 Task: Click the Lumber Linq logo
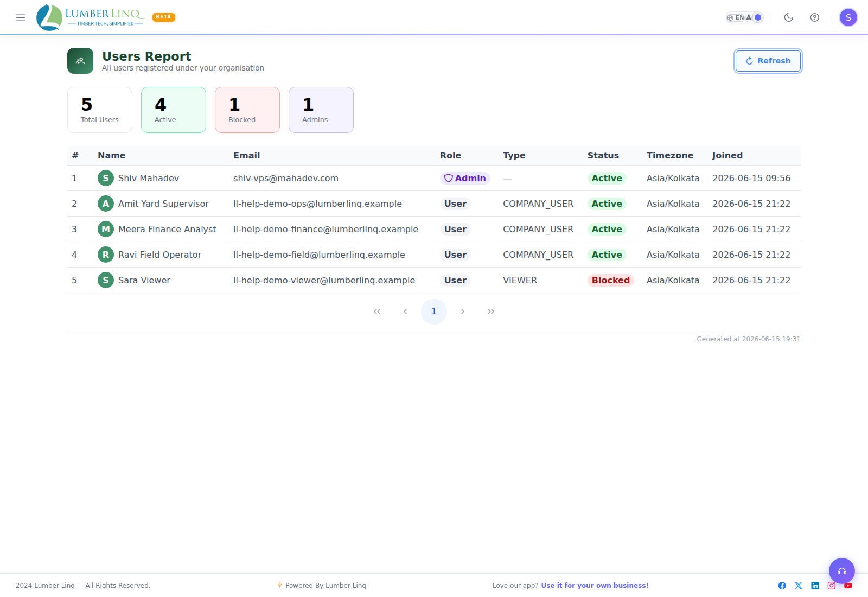click(x=90, y=17)
